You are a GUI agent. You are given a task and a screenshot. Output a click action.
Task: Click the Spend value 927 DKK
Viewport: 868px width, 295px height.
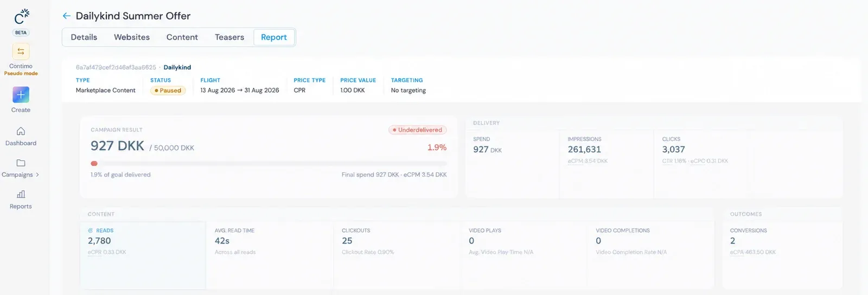pos(487,150)
